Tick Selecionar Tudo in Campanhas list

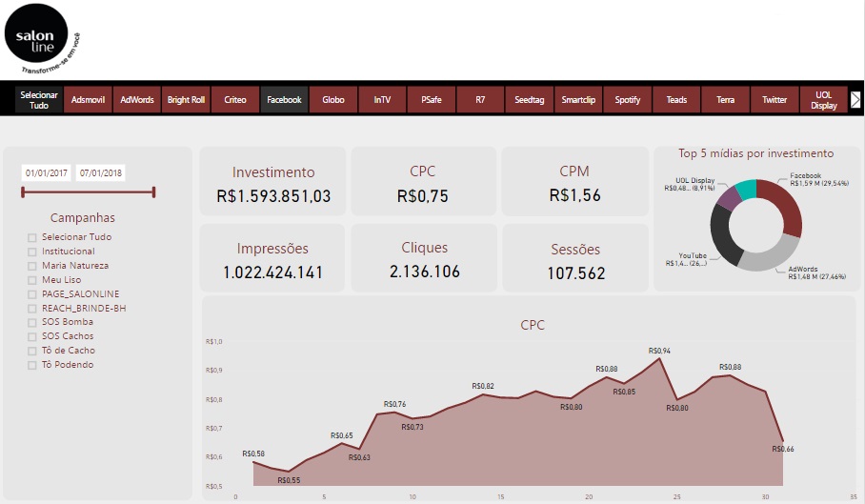32,237
